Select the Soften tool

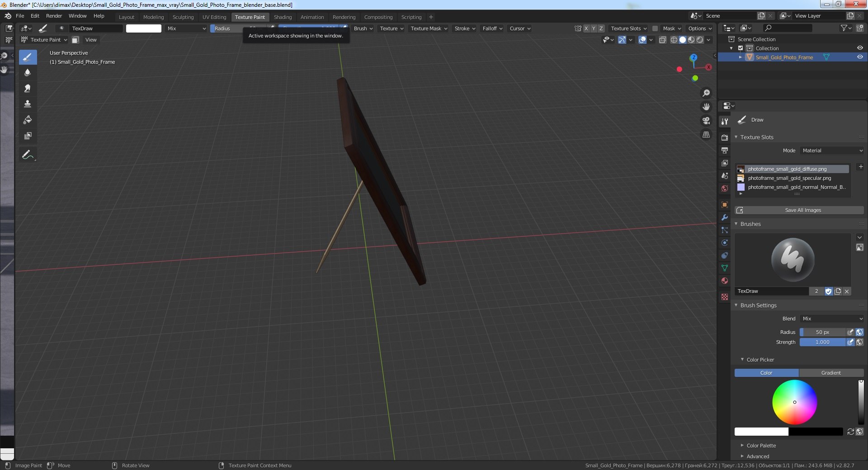point(28,72)
